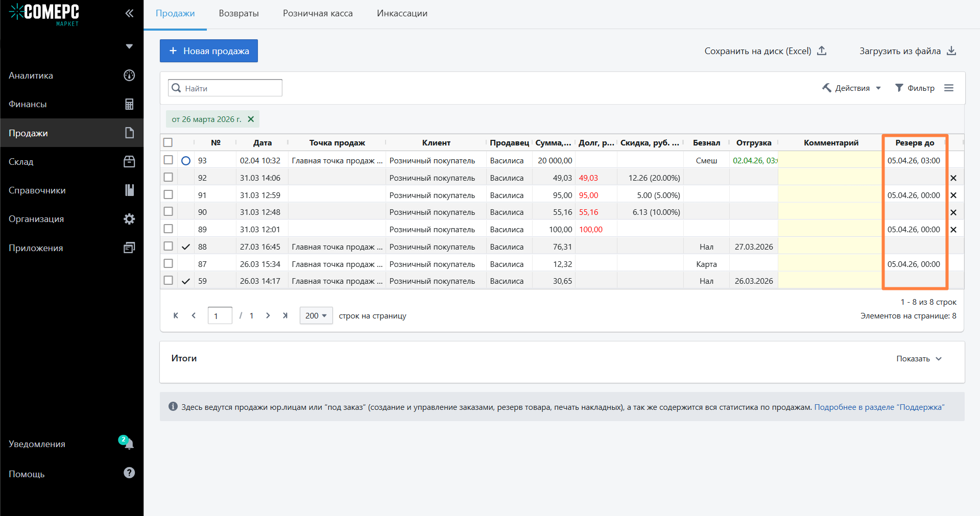Open the Инкассации tab
The width and height of the screenshot is (980, 516).
click(x=402, y=13)
